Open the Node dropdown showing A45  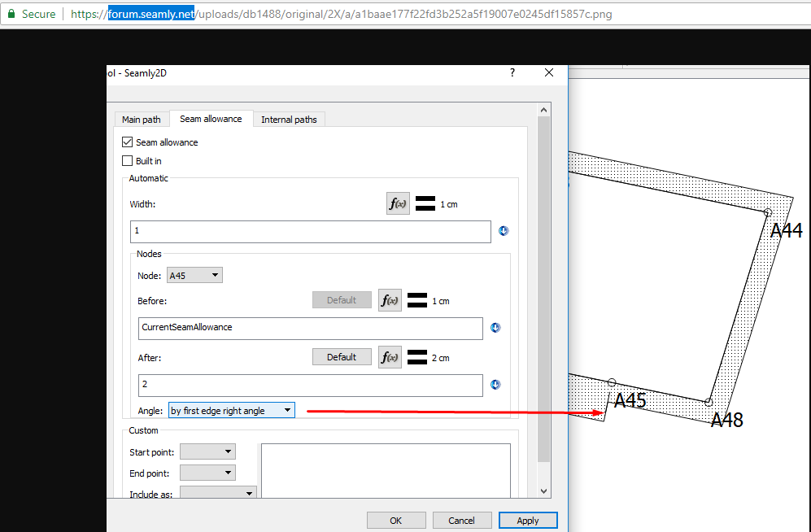(x=194, y=276)
